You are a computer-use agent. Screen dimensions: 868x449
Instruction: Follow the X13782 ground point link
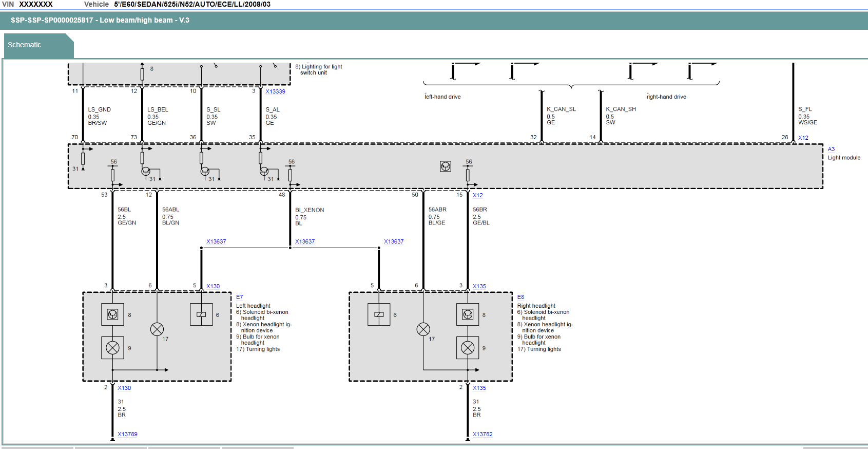point(483,434)
